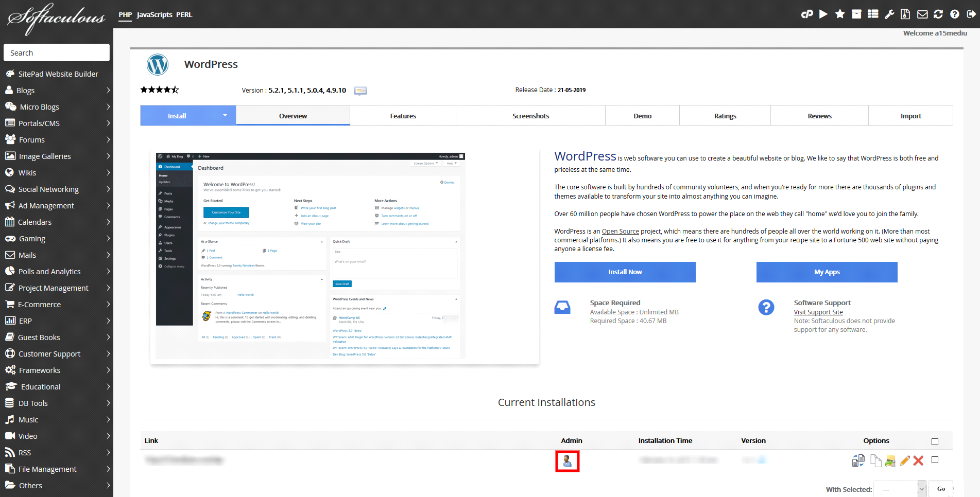Open Ratings via the star toolbar icon
Image resolution: width=980 pixels, height=497 pixels.
point(840,14)
